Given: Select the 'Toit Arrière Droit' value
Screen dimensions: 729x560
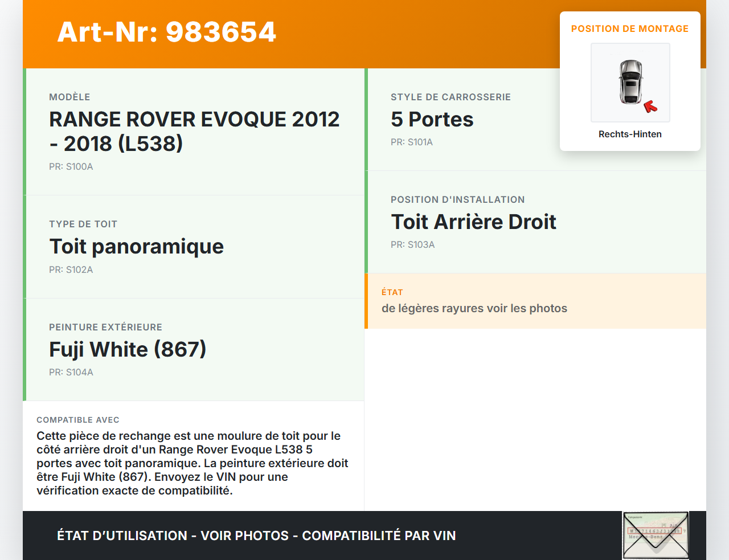Looking at the screenshot, I should tap(474, 222).
